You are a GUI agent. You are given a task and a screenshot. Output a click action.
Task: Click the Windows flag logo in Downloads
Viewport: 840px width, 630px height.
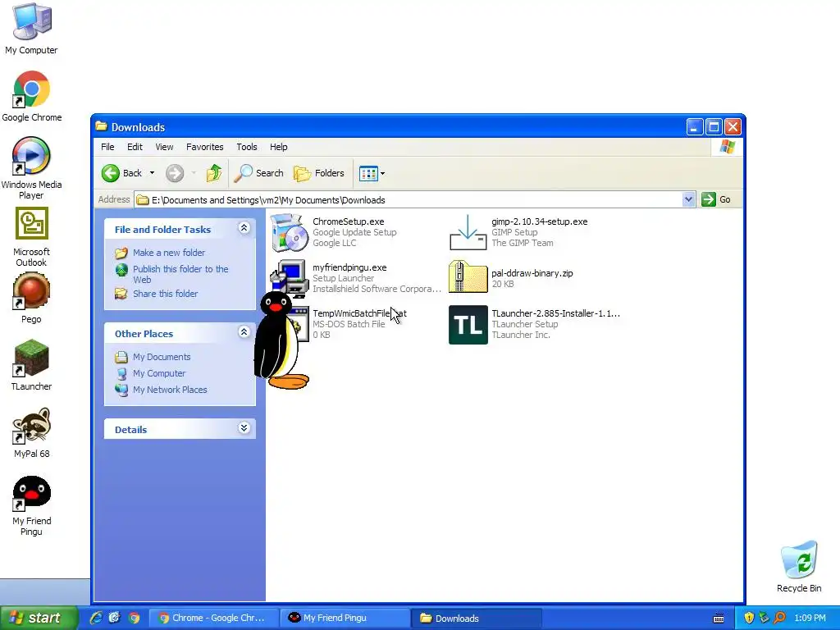click(728, 146)
